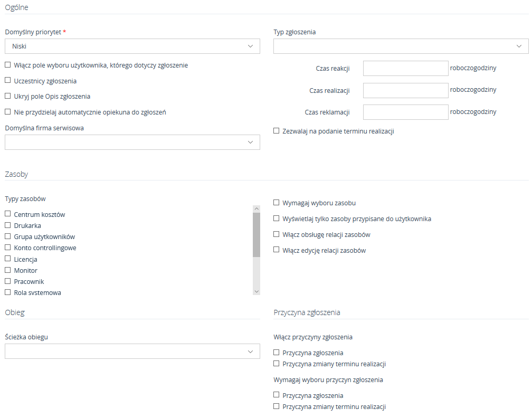Expand the Typ zgłoszenia dropdown
The width and height of the screenshot is (532, 418).
pos(401,46)
